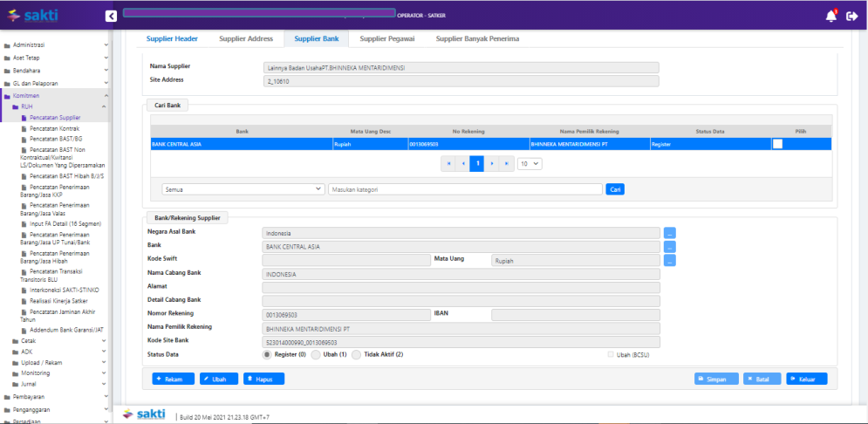The width and height of the screenshot is (868, 424).
Task: Open lookup button beside Negara Asal Bank
Action: (670, 233)
